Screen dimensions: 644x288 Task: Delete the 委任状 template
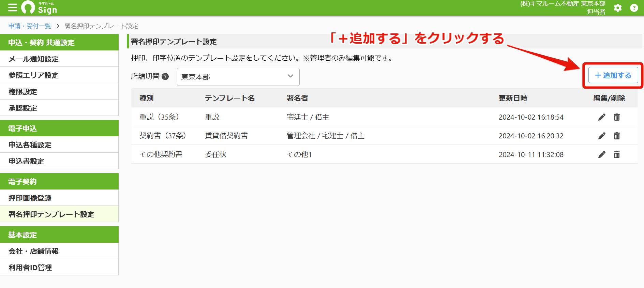[617, 155]
